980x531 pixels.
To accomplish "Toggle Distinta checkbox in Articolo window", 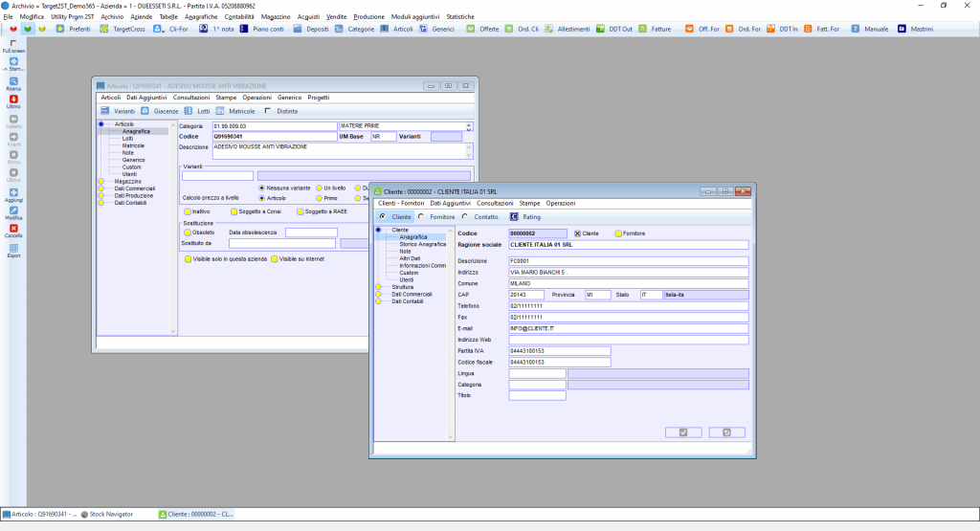I will click(268, 111).
